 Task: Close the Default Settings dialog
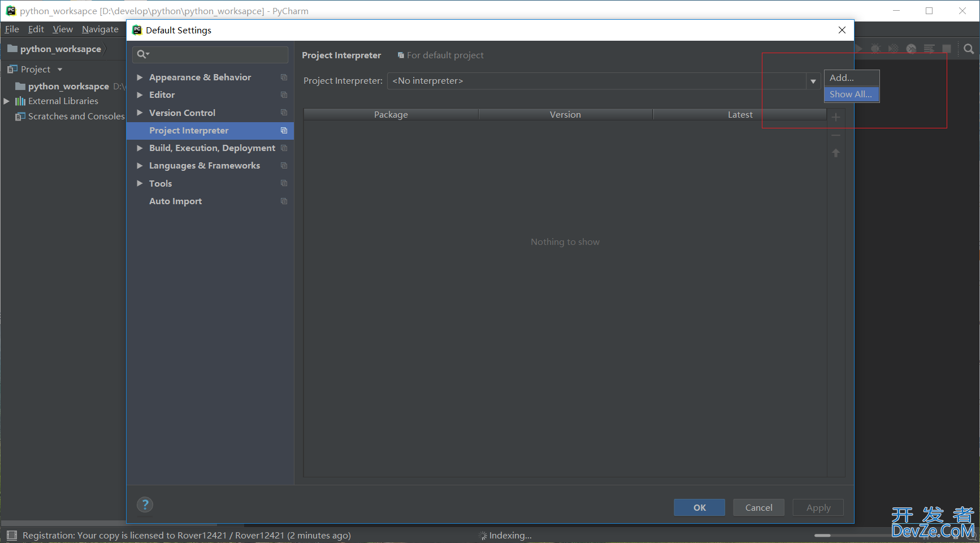coord(842,30)
